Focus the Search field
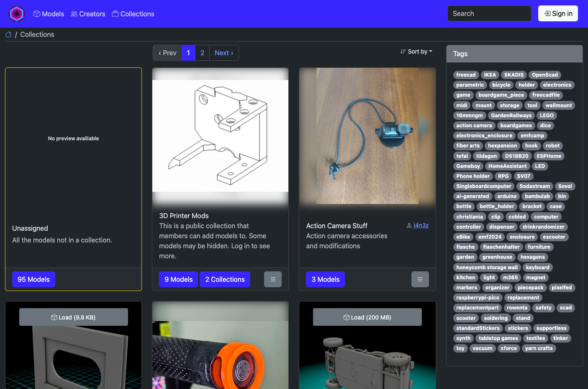588x389 pixels. tap(489, 13)
